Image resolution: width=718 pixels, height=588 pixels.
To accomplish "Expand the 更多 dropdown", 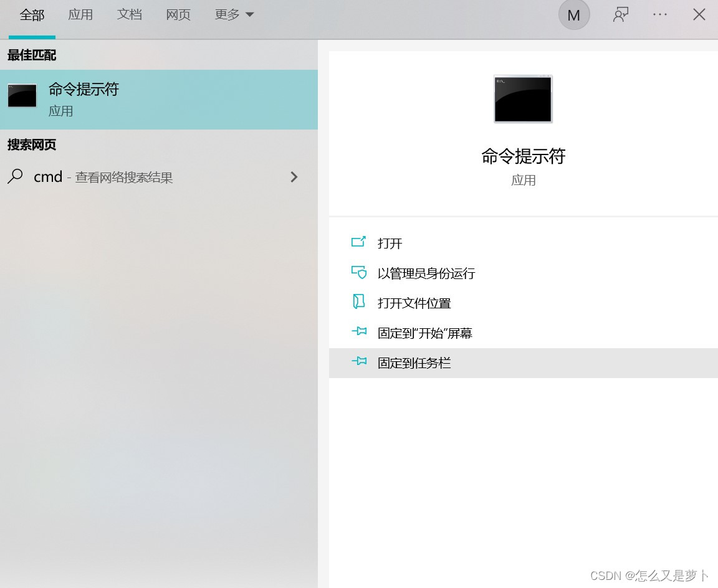I will (234, 15).
